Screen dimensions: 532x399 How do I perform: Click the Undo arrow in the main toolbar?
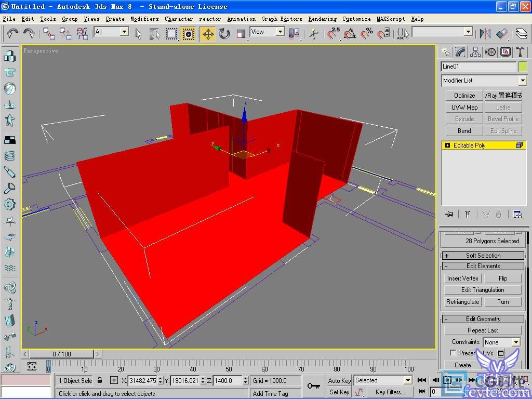click(12, 34)
